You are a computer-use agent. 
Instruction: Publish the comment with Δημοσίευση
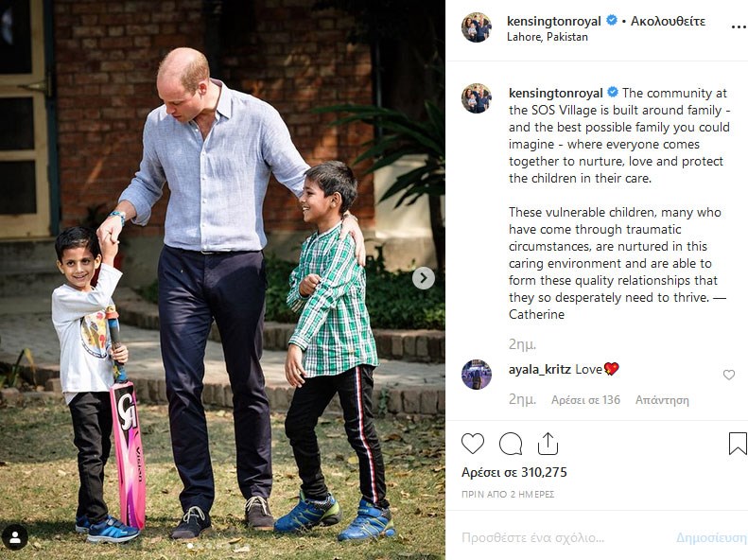coord(711,537)
